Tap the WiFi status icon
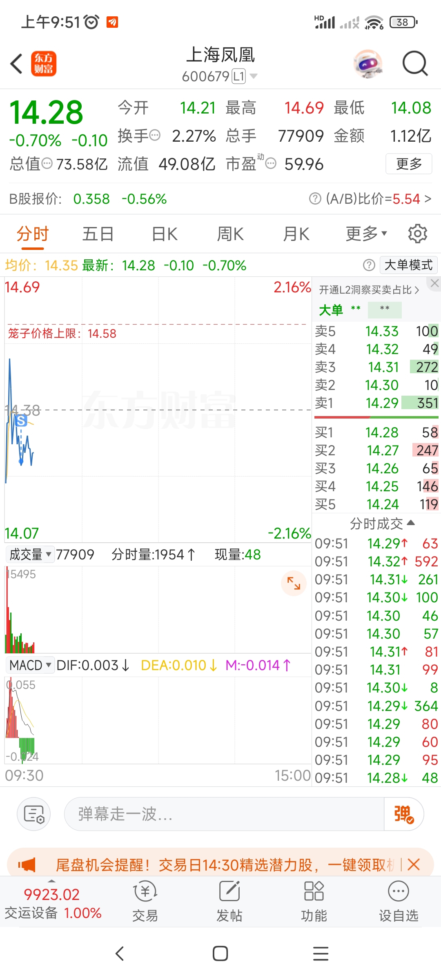Screen dimensions: 441x980 point(373,22)
